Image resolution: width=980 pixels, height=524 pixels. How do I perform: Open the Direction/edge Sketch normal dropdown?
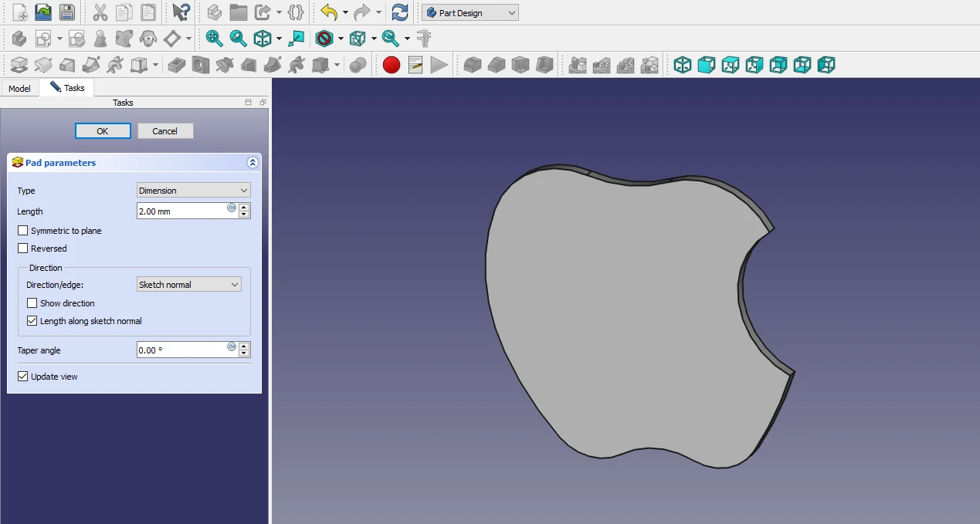click(x=188, y=285)
